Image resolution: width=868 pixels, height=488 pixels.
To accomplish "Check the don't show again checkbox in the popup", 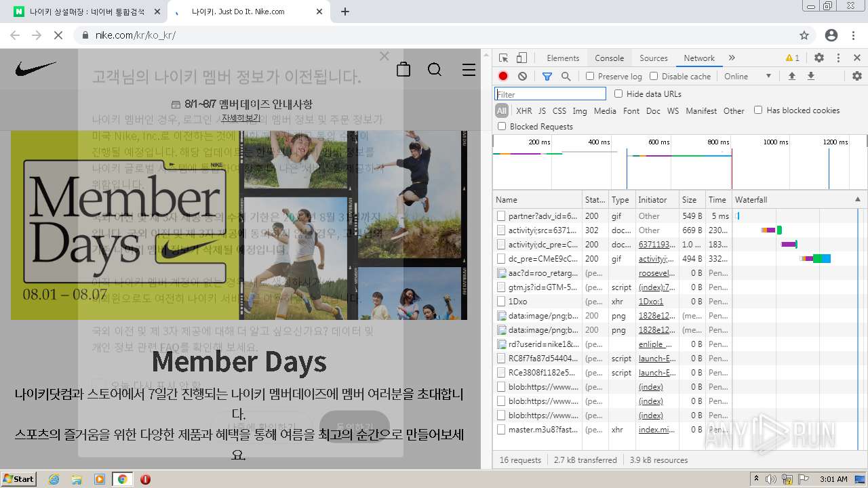I will click(x=99, y=384).
